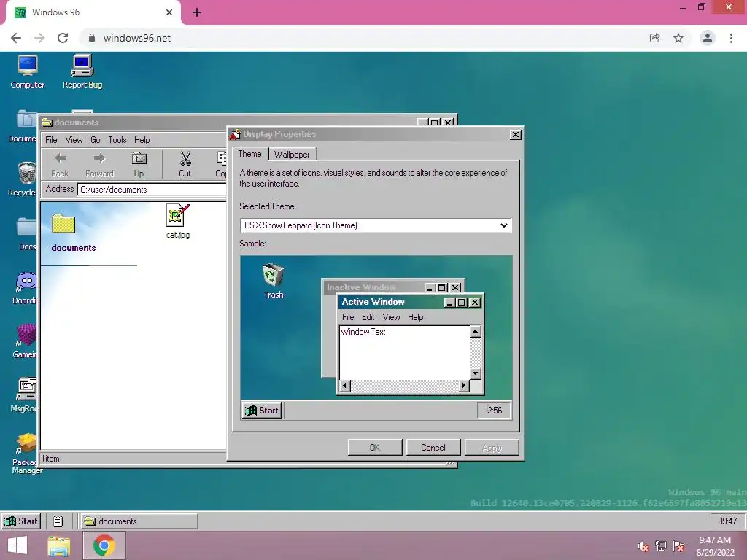Click the Apply button

point(492,448)
